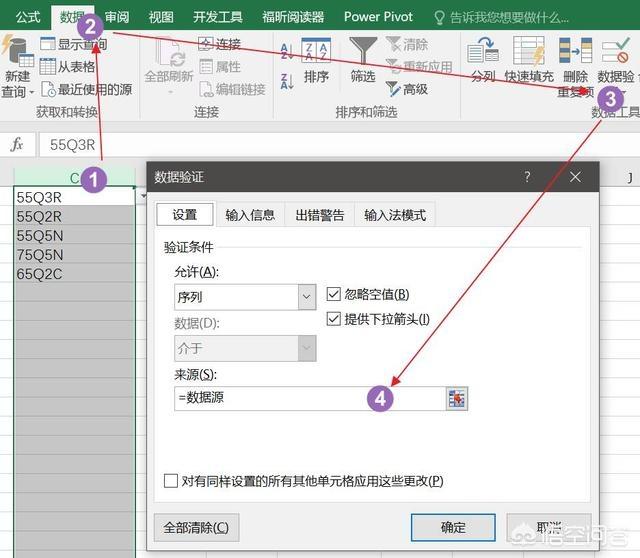Select cell containing 55Q3R
The image size is (640, 558).
(74, 197)
